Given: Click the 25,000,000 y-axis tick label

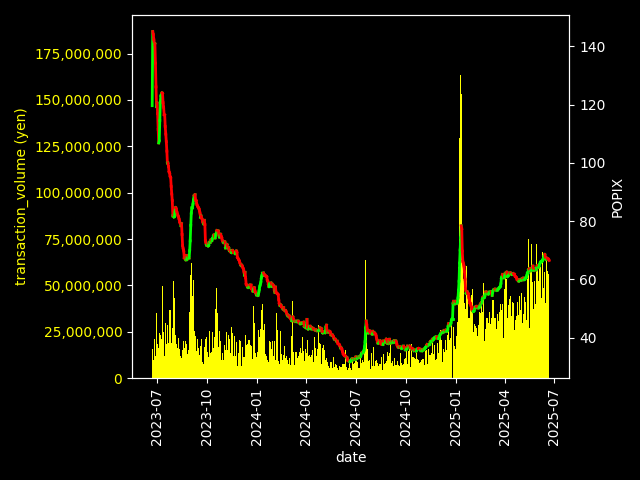Looking at the screenshot, I should (83, 332).
